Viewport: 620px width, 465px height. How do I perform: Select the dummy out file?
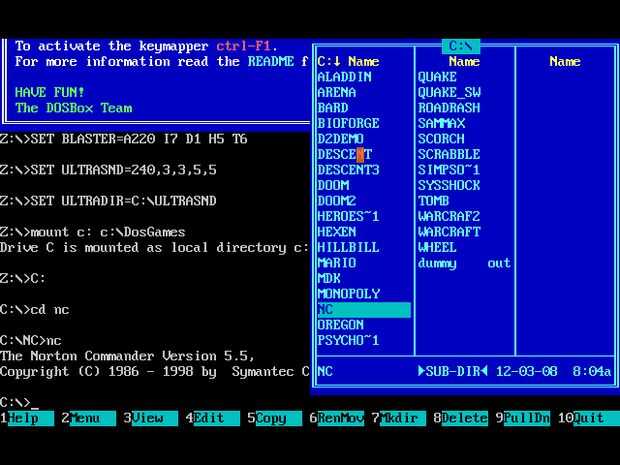464,263
